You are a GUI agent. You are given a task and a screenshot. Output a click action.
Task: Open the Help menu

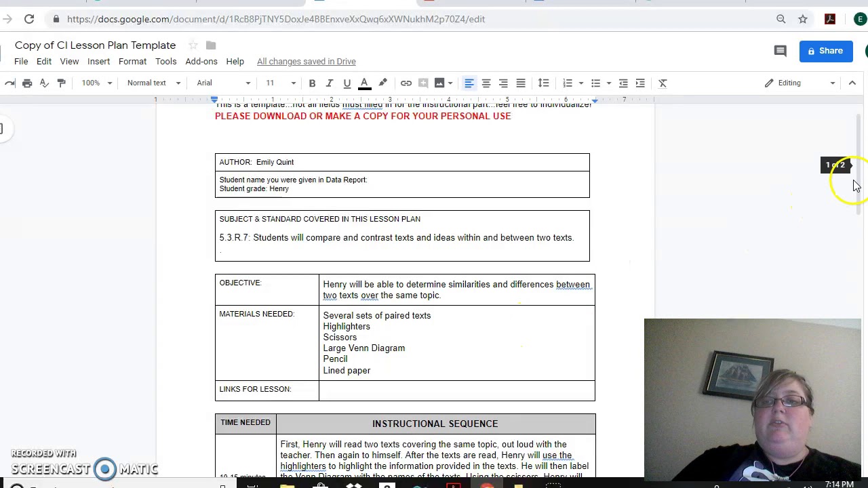(x=235, y=61)
